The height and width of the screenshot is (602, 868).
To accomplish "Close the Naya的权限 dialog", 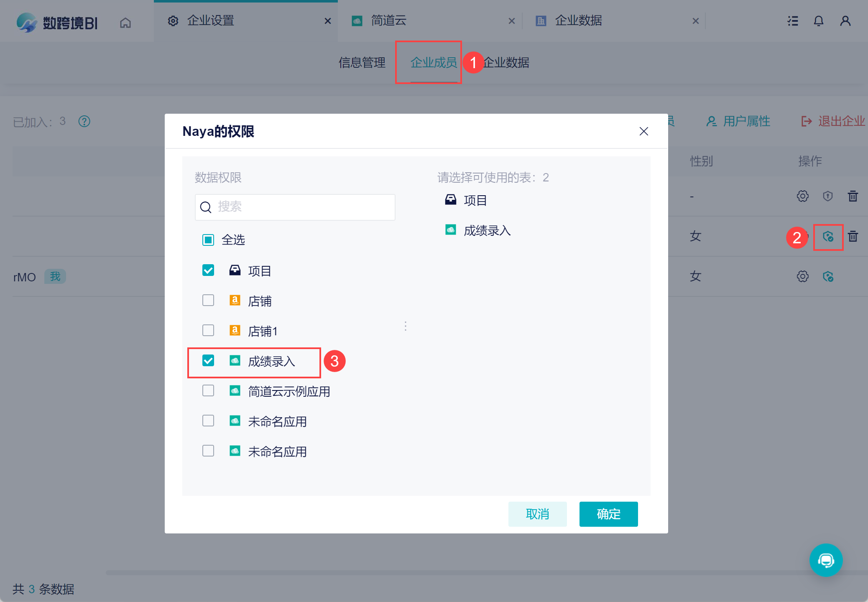I will (643, 131).
